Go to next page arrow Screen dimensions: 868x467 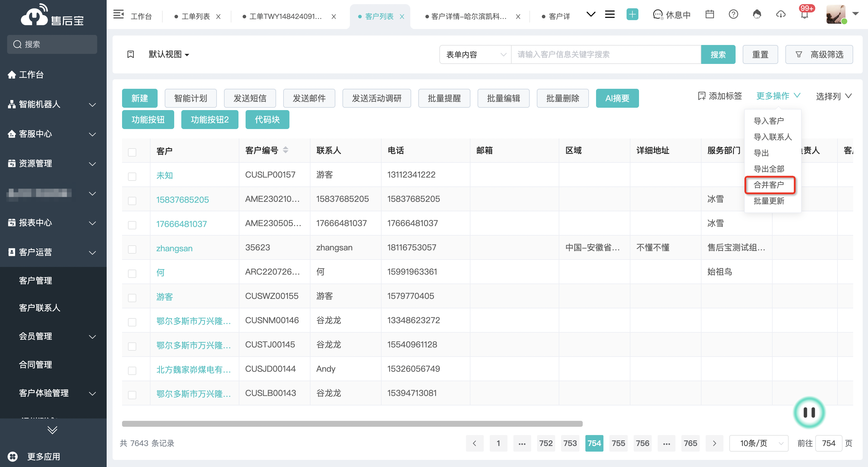pos(714,443)
